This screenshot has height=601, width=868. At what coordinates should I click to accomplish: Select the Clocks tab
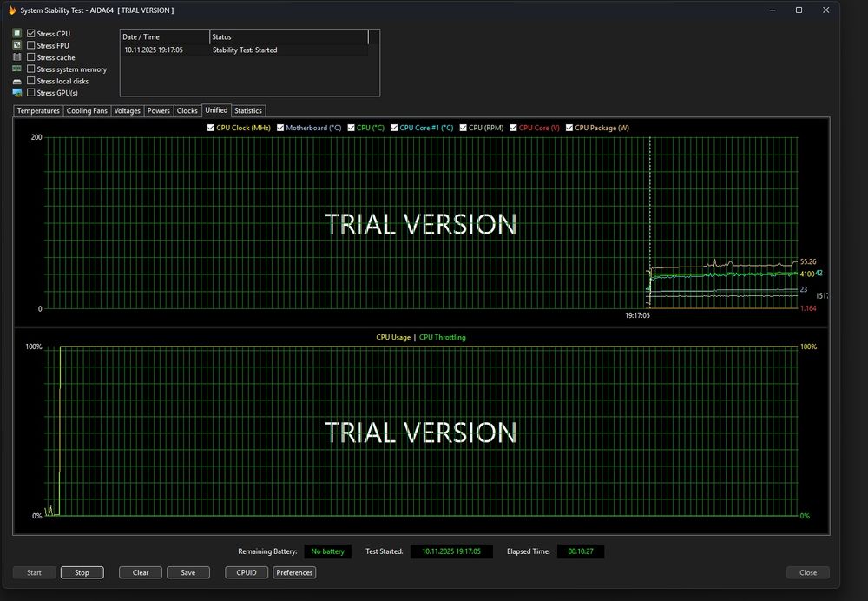pos(187,111)
